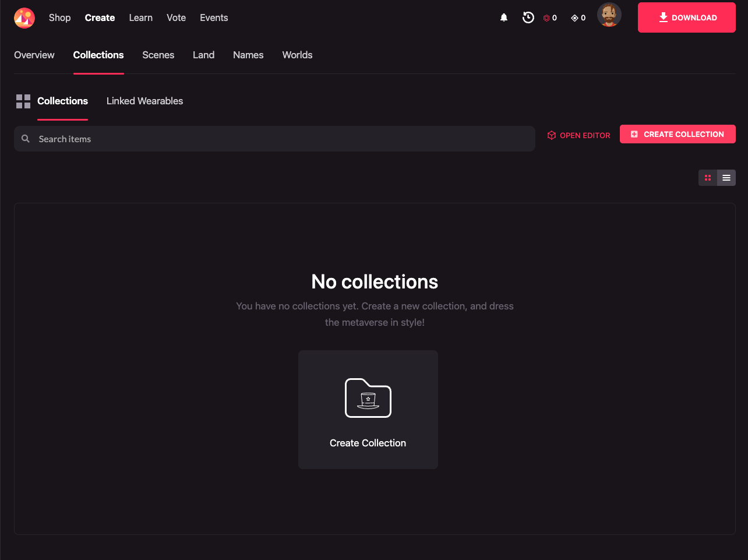The image size is (748, 560).
Task: Open the Linked Wearables tab
Action: (144, 101)
